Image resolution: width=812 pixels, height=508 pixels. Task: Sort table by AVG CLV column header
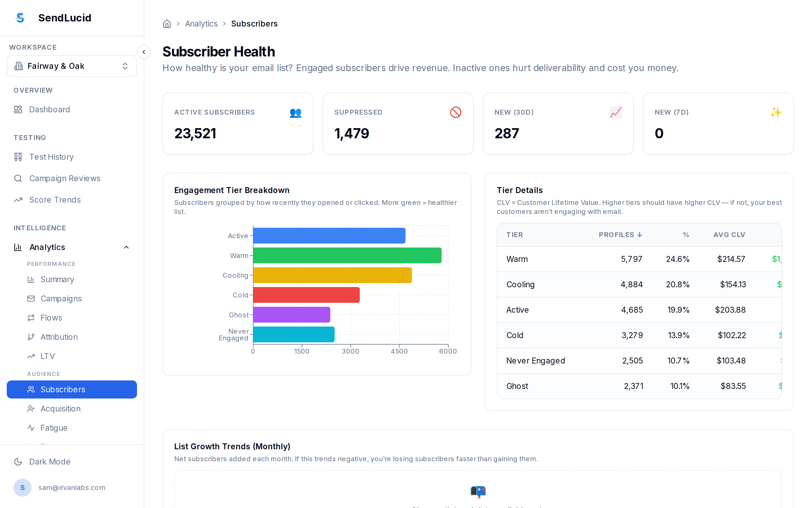729,235
